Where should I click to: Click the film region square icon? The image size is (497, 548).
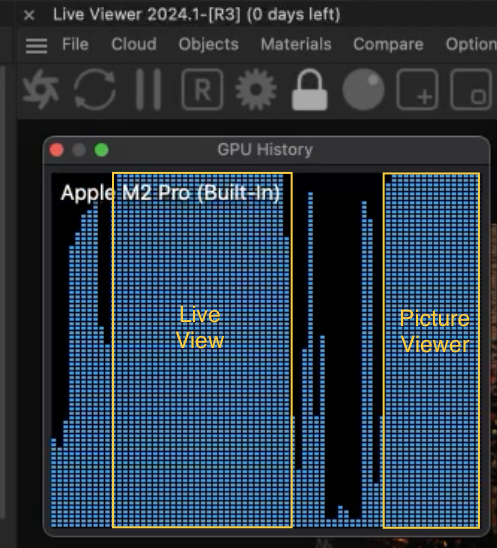471,89
